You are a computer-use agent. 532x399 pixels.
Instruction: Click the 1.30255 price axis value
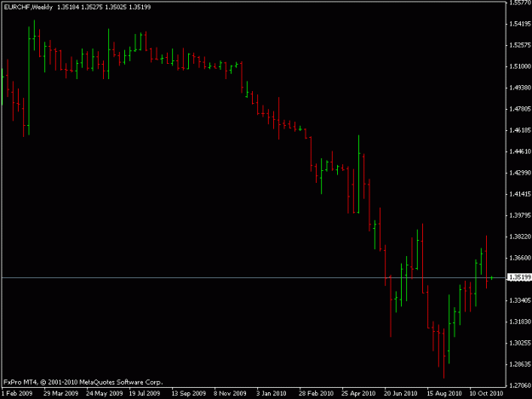tap(520, 343)
